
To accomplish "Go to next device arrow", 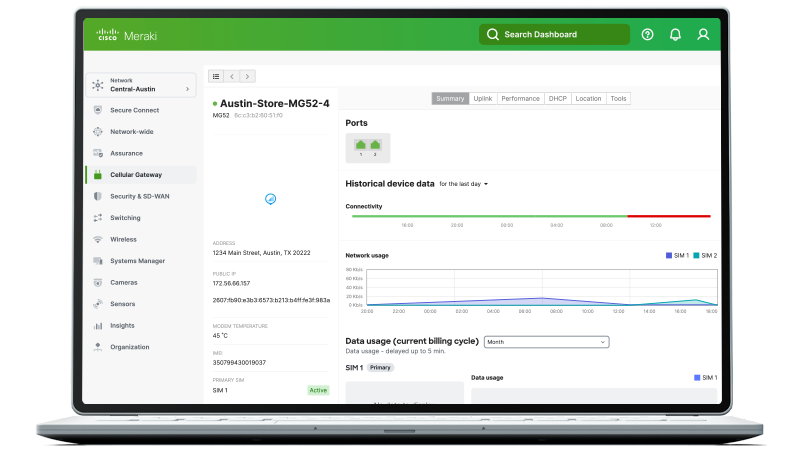I will (x=247, y=77).
